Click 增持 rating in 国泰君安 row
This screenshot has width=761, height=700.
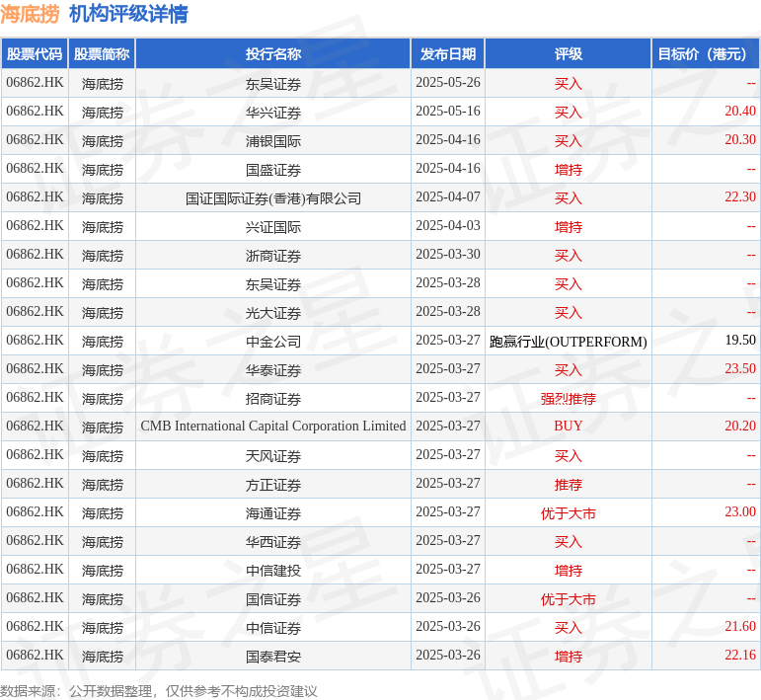point(569,657)
